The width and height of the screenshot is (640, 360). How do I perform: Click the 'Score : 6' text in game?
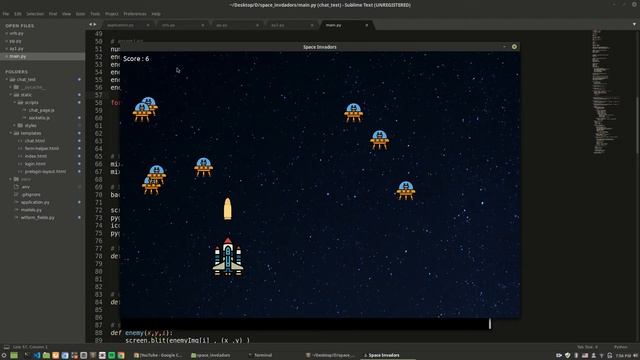(x=136, y=59)
